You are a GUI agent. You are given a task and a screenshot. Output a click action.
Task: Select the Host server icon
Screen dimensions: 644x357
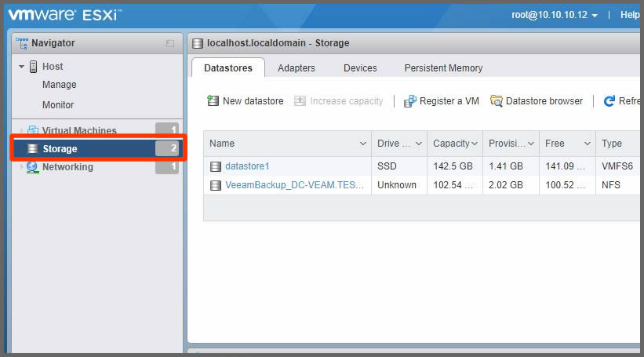pos(34,67)
